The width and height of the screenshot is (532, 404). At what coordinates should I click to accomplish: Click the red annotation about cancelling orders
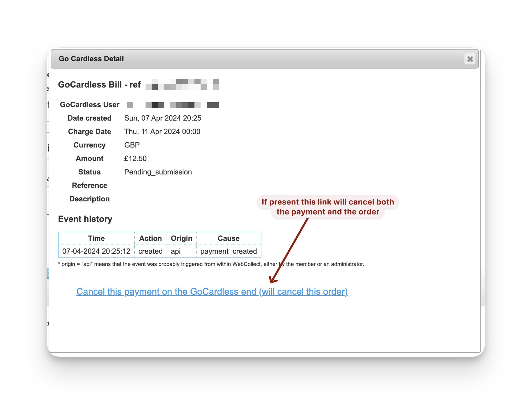[327, 207]
